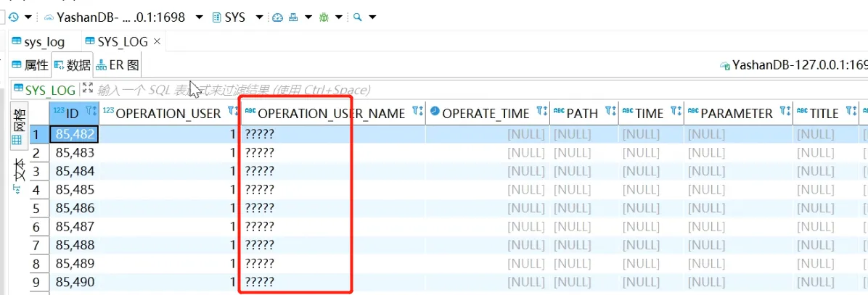Click the SYS_LOG table label in filter bar
This screenshot has width=868, height=295.
[45, 90]
